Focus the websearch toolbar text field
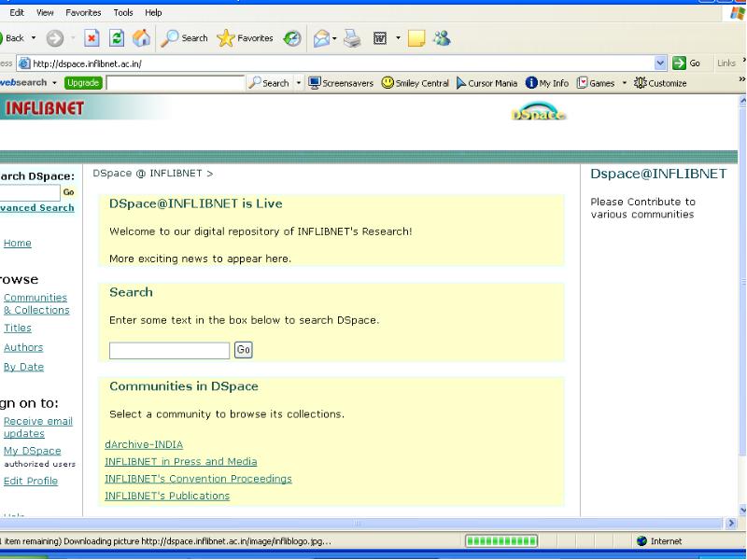 (x=176, y=83)
